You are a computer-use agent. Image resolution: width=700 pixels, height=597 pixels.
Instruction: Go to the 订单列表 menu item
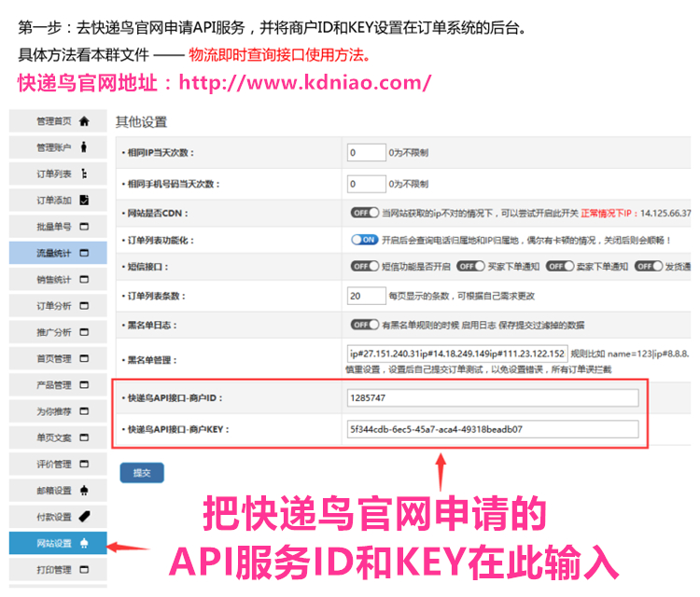tap(58, 174)
